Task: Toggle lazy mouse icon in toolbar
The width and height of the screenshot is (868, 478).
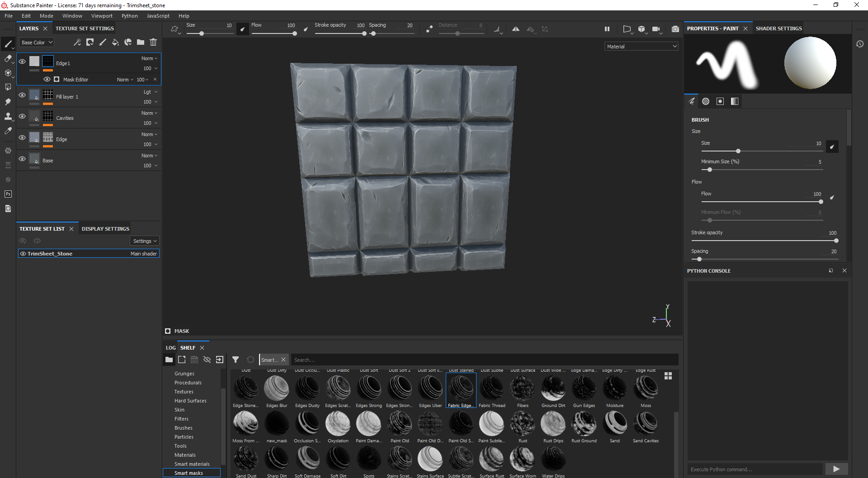Action: click(x=429, y=29)
